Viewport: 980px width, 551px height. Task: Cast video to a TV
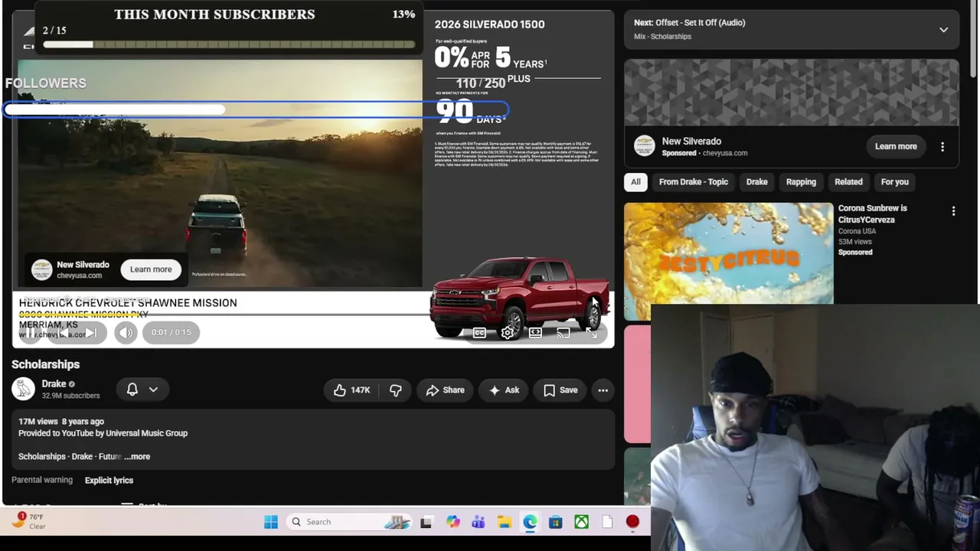(563, 333)
